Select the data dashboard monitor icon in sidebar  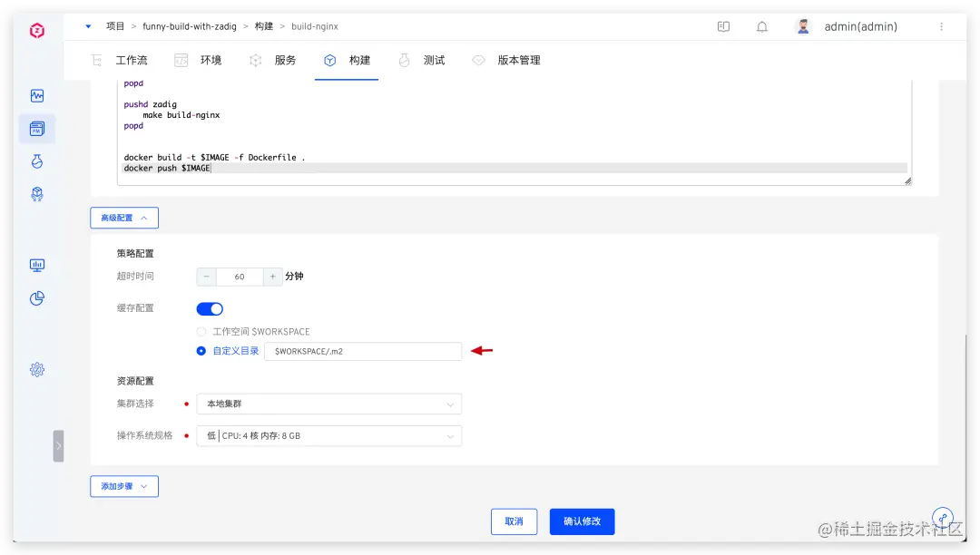[36, 265]
